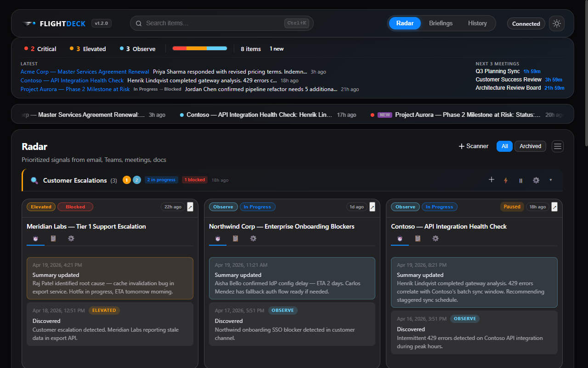Click the plus icon in Customer Escalations header

point(492,180)
